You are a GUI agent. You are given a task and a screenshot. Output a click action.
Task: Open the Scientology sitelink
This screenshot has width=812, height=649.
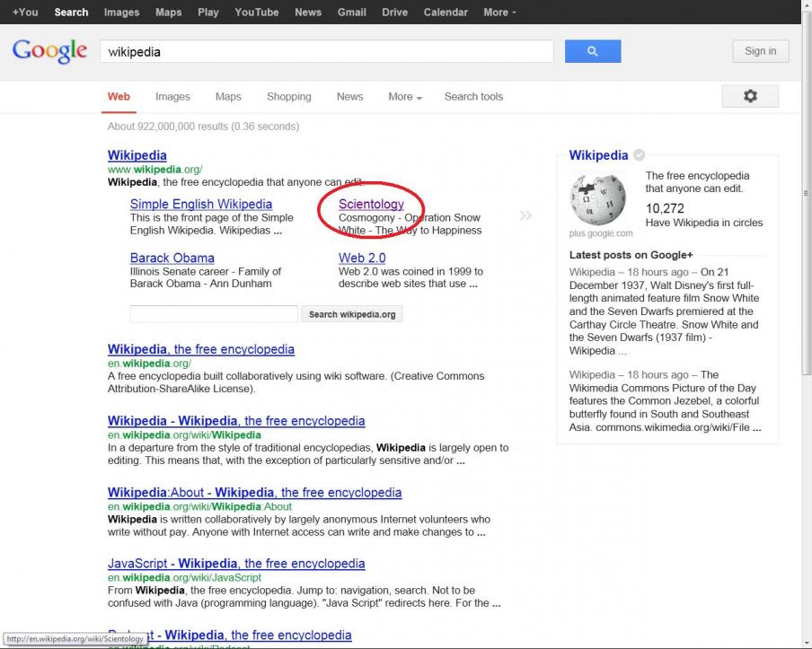371,204
